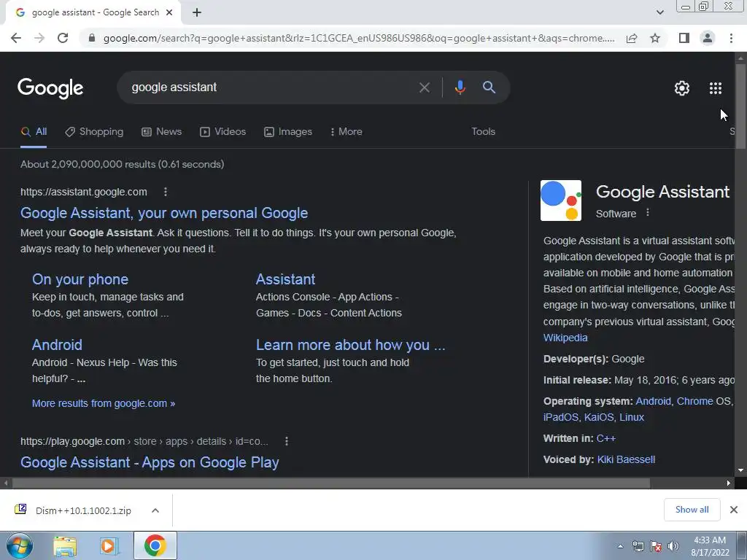Submit search with magnifier icon

pyautogui.click(x=489, y=87)
